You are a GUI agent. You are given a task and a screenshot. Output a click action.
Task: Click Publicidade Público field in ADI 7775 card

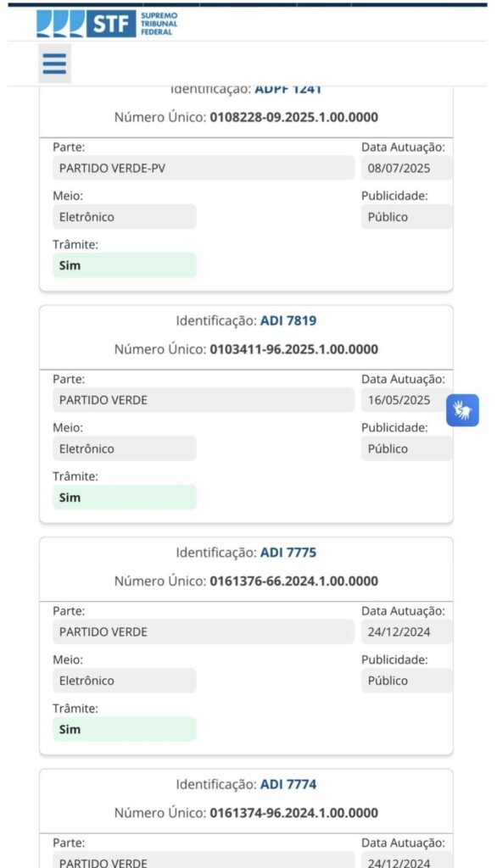[407, 681]
